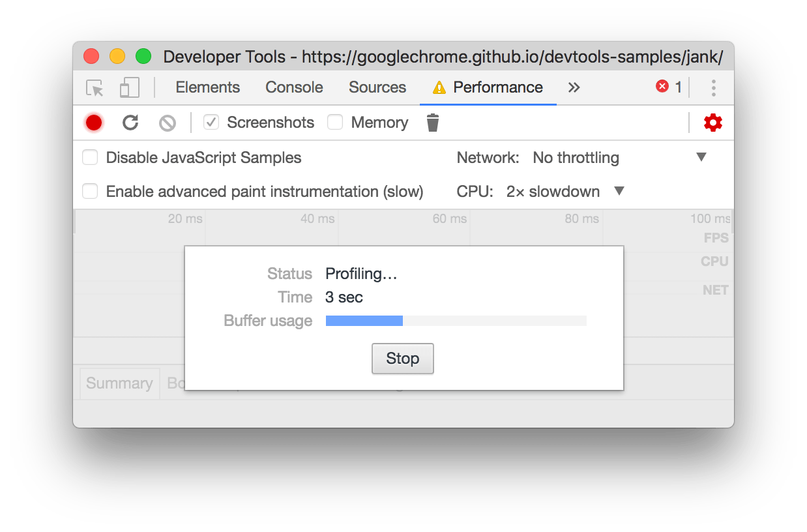The image size is (807, 532).
Task: Switch to the Console tab
Action: 294,87
